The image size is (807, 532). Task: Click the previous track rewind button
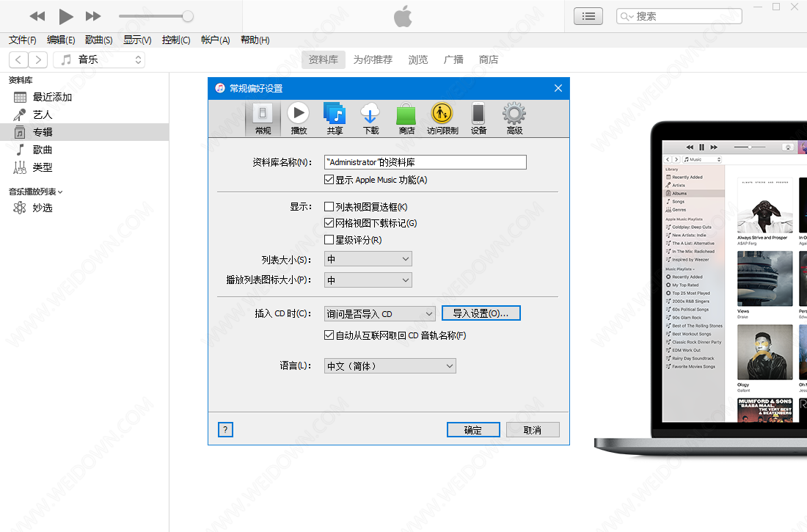[x=37, y=16]
